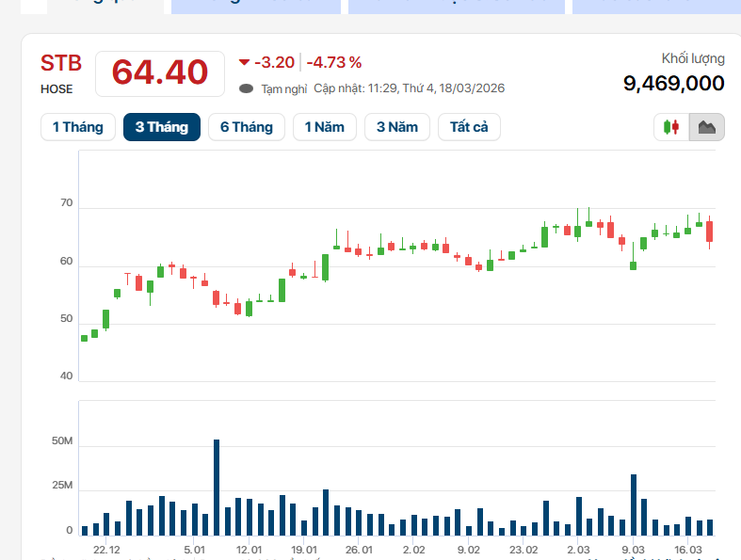
Task: Click the 70 price axis label
Action: click(67, 203)
